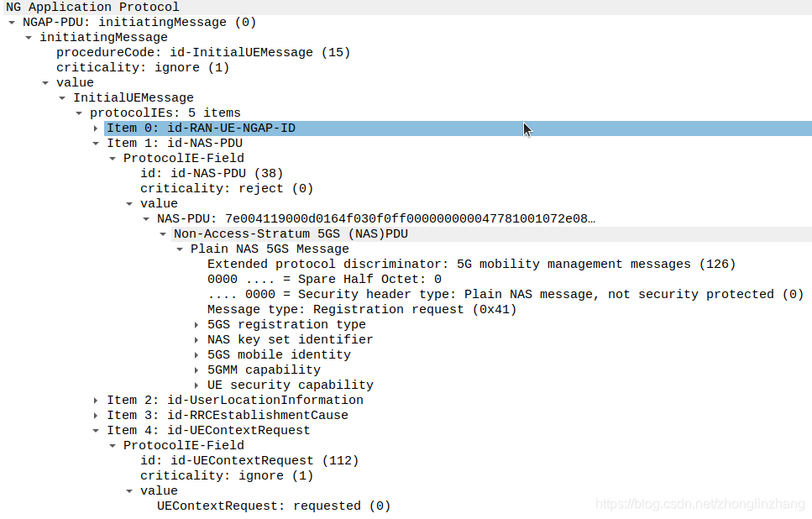
Task: Expand 5GS registration type
Action: click(x=196, y=325)
